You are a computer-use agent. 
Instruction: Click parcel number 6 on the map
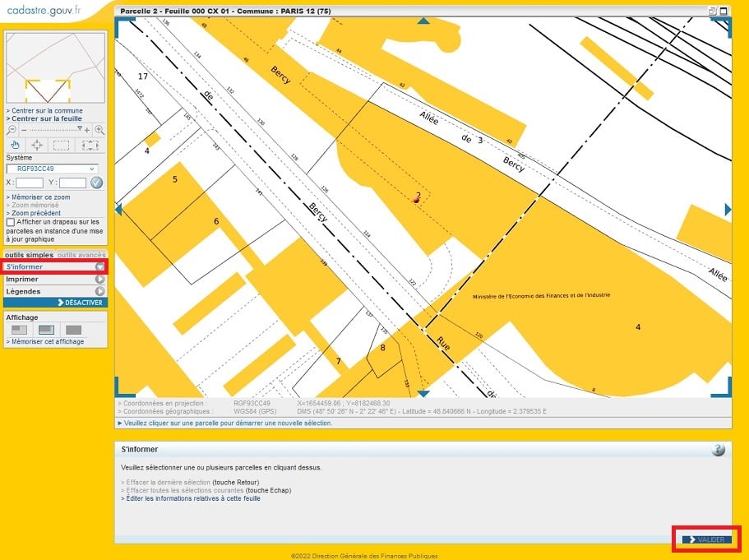[x=216, y=221]
